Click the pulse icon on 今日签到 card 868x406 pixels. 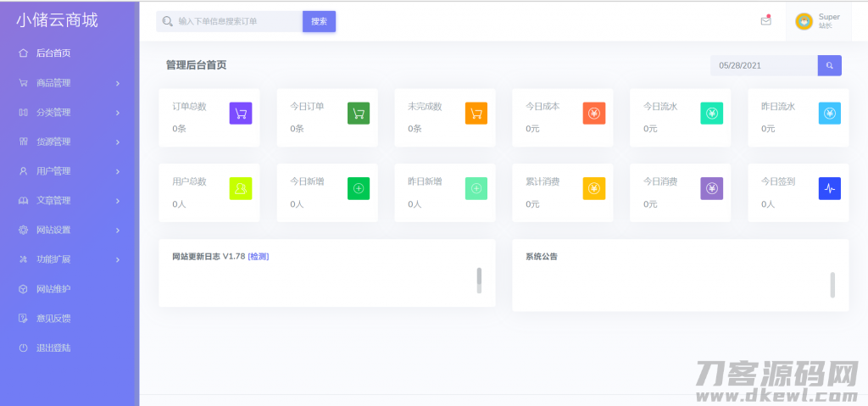830,188
